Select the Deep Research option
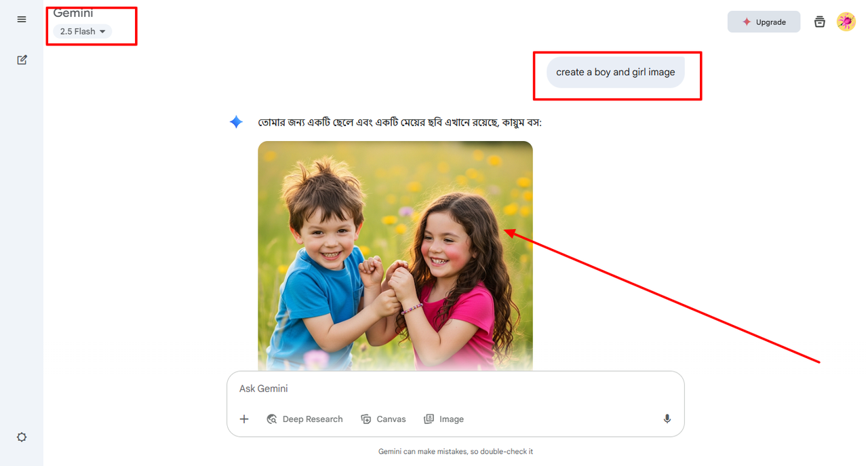The height and width of the screenshot is (466, 868). point(304,419)
